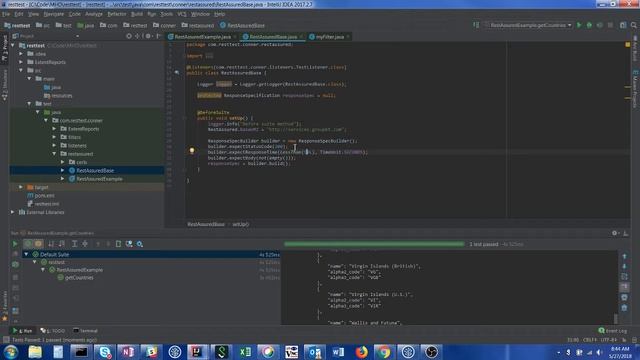Open the Structure side tab
640x360 pixels.
pyautogui.click(x=4, y=85)
